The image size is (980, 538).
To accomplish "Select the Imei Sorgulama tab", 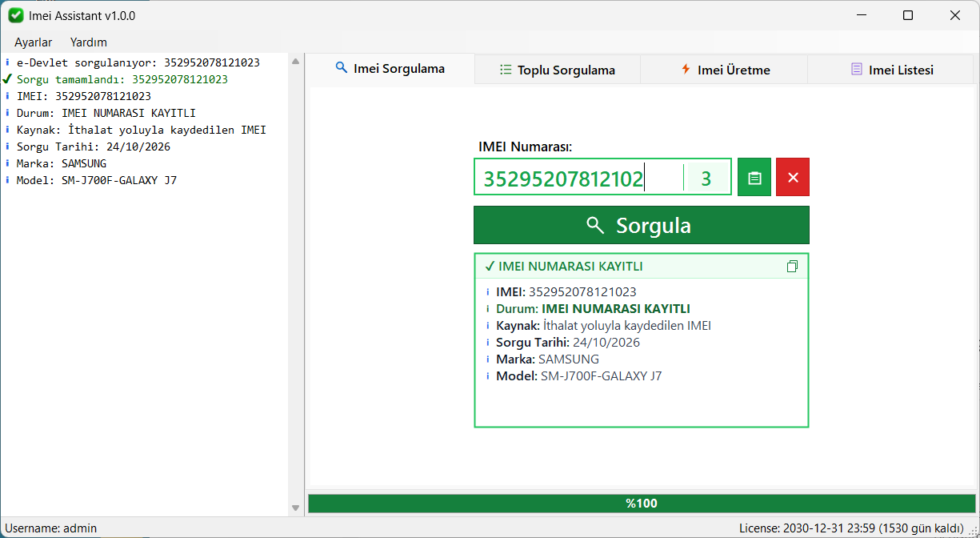I will pyautogui.click(x=390, y=69).
